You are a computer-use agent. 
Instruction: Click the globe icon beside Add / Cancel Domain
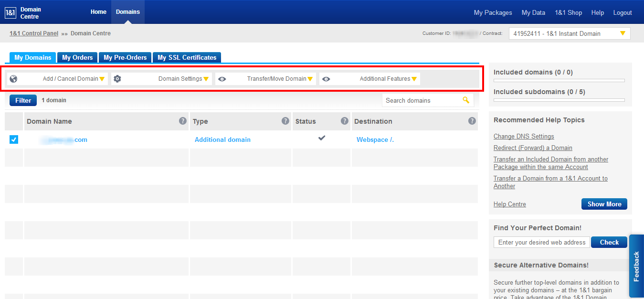[x=13, y=79]
